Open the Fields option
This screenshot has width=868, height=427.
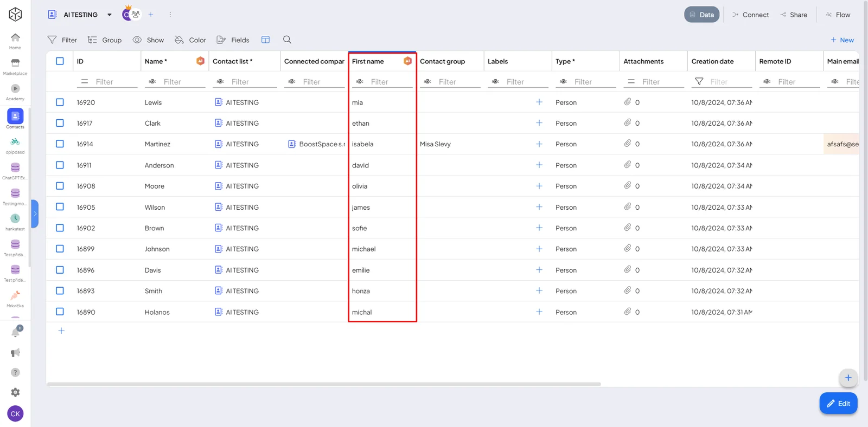[x=233, y=40]
